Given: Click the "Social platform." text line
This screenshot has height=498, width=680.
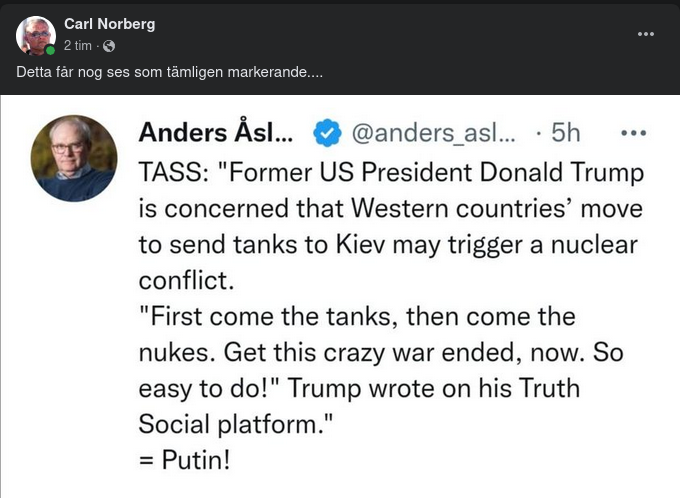Looking at the screenshot, I should point(235,425).
